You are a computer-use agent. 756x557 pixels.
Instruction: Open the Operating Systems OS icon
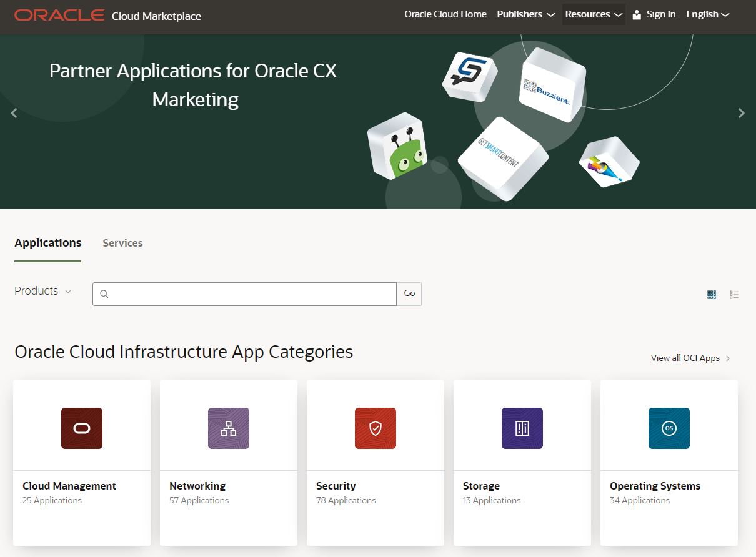tap(669, 428)
